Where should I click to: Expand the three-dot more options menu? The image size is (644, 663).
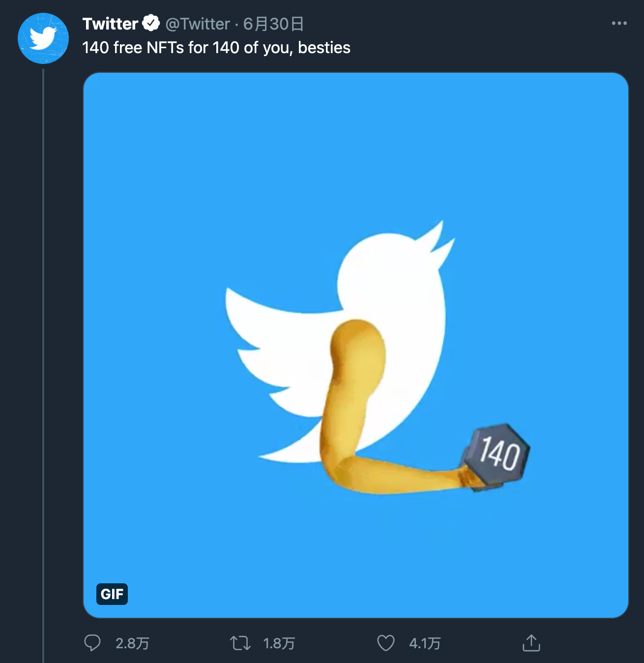tap(619, 23)
